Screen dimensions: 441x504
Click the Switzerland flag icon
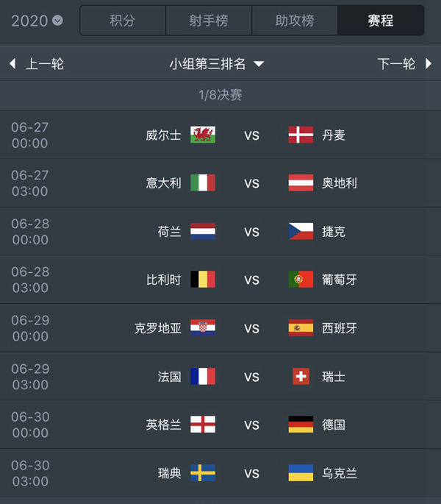point(301,377)
